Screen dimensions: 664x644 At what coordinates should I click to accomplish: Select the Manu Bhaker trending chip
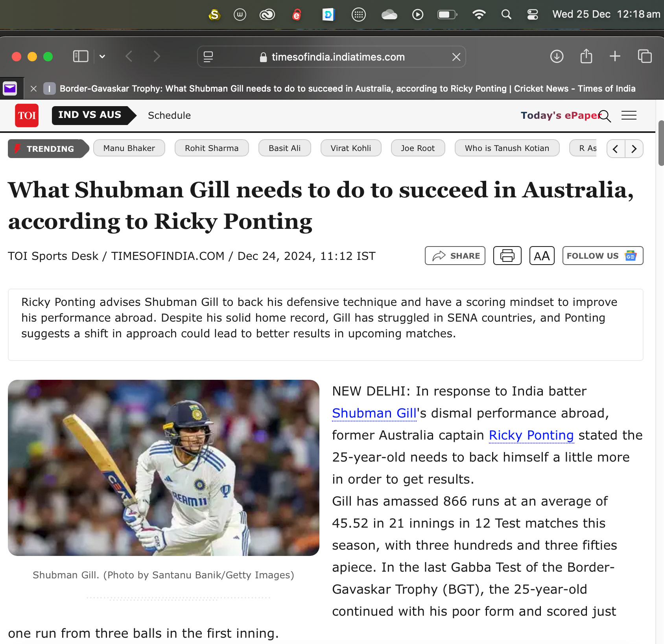click(129, 148)
